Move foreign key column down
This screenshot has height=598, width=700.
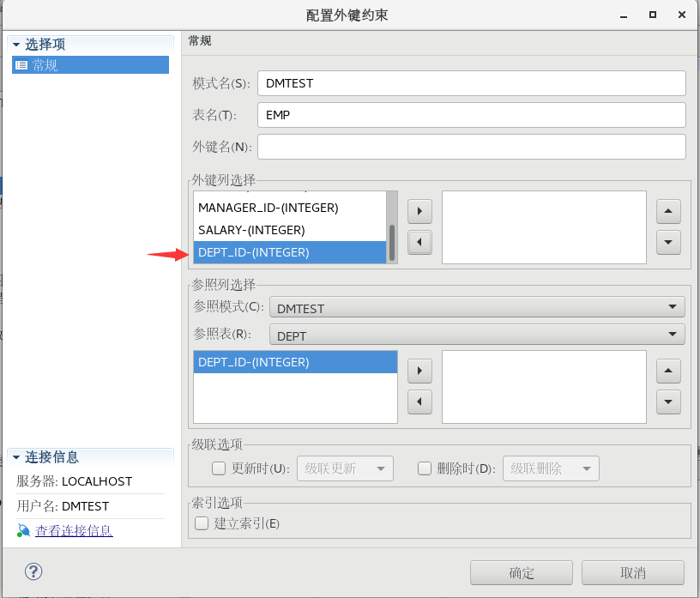pyautogui.click(x=668, y=243)
